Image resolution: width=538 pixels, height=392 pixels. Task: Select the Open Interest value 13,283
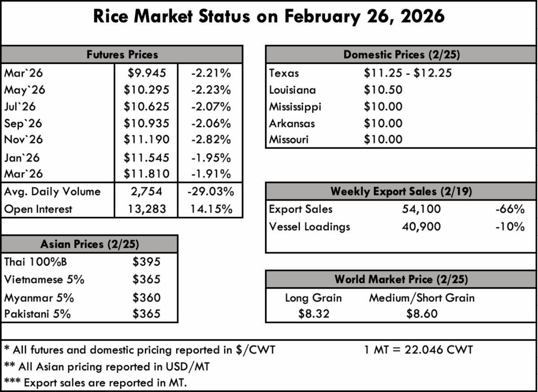tap(147, 209)
